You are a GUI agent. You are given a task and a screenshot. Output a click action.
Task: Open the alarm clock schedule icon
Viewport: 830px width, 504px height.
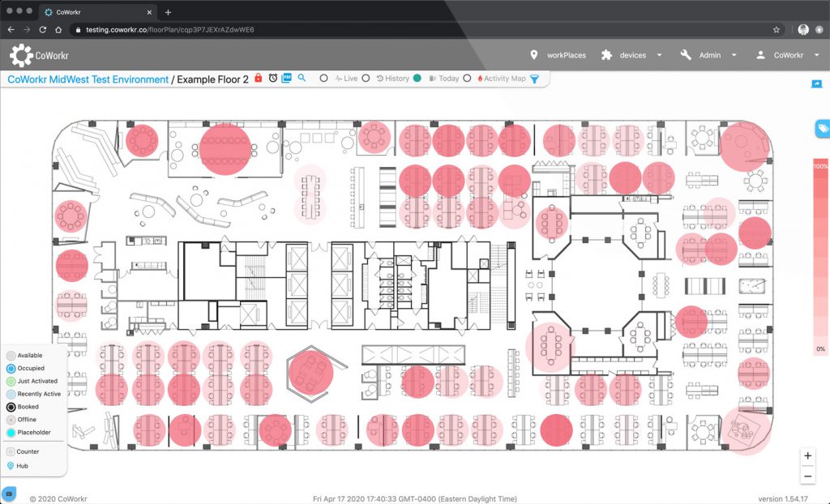272,78
